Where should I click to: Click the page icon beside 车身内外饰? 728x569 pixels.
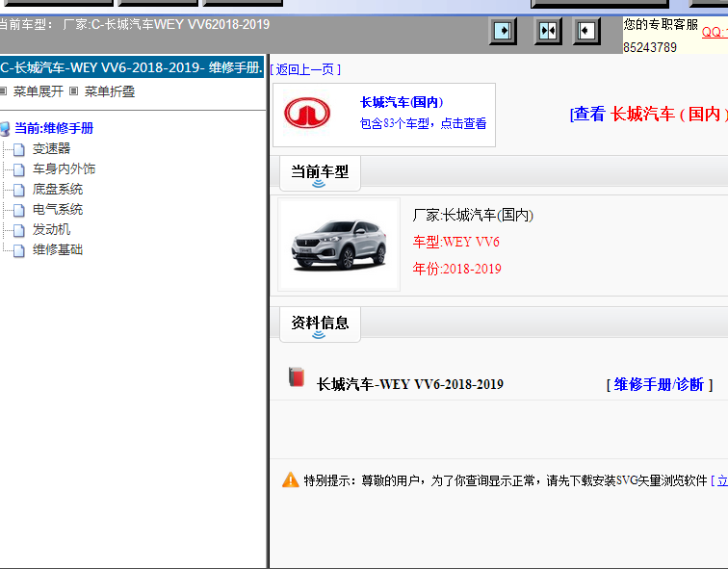[19, 169]
